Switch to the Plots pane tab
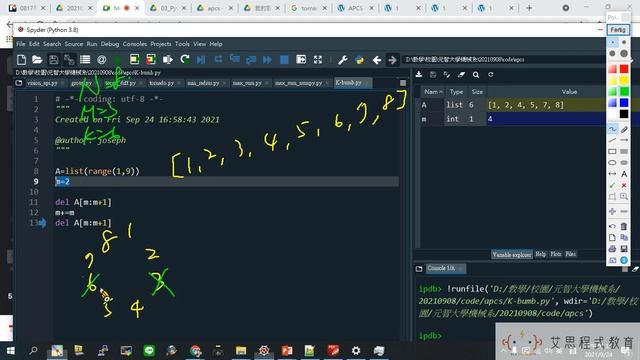Screen dimensions: 640x360 pyautogui.click(x=556, y=254)
